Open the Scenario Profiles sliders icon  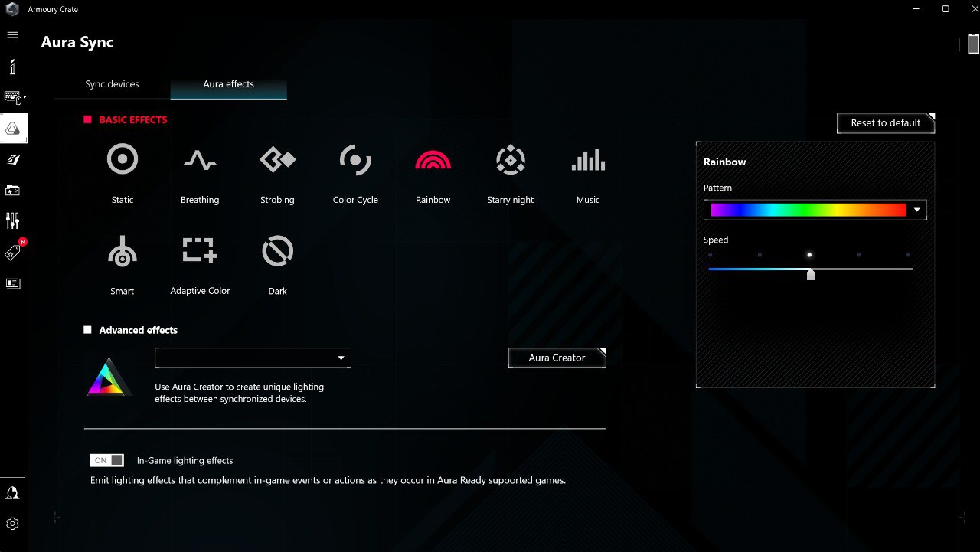click(12, 221)
